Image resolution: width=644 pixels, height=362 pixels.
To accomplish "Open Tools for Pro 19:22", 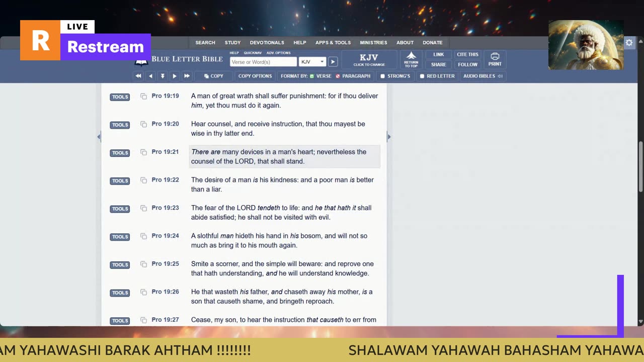I will tap(120, 181).
